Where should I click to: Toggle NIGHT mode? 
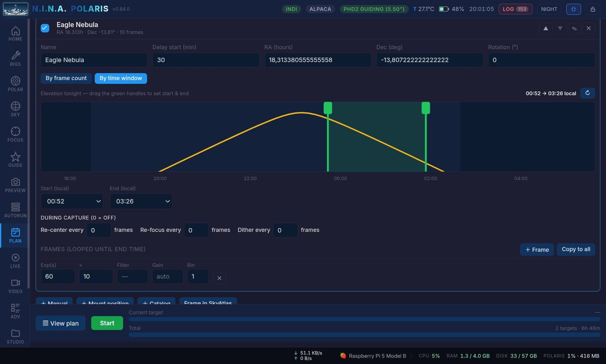tap(549, 9)
